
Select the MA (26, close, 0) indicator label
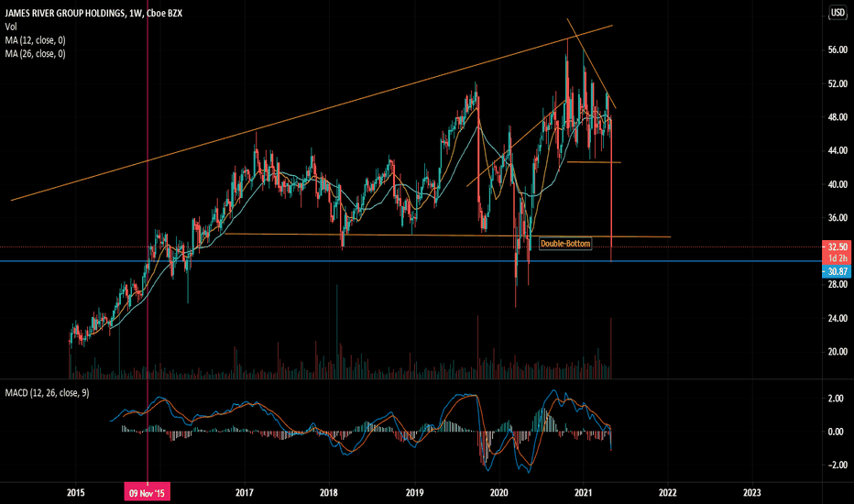[x=36, y=54]
